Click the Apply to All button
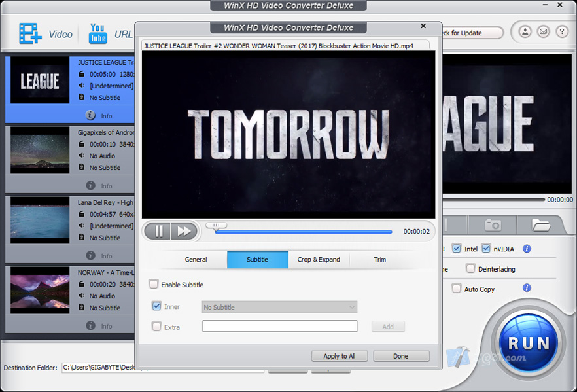The image size is (577, 392). coord(340,356)
